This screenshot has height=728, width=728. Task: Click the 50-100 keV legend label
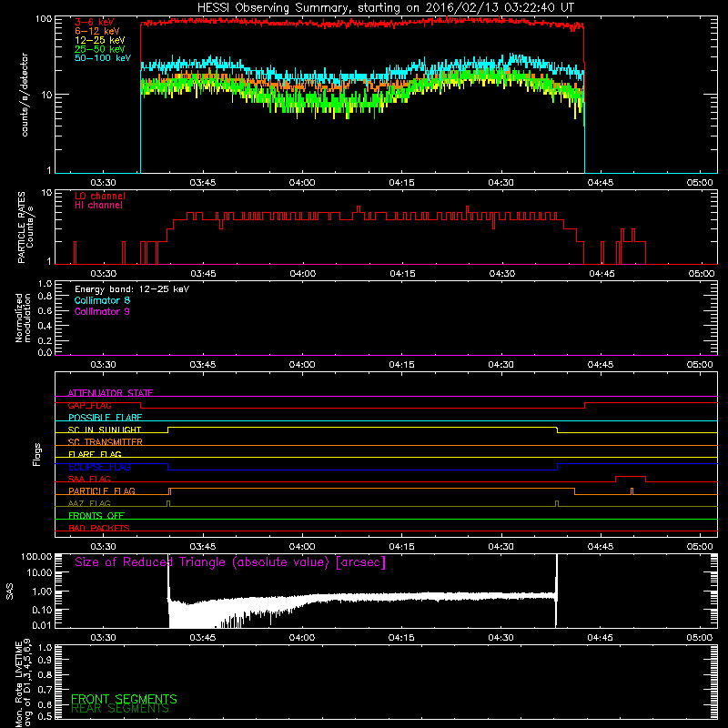pos(102,58)
